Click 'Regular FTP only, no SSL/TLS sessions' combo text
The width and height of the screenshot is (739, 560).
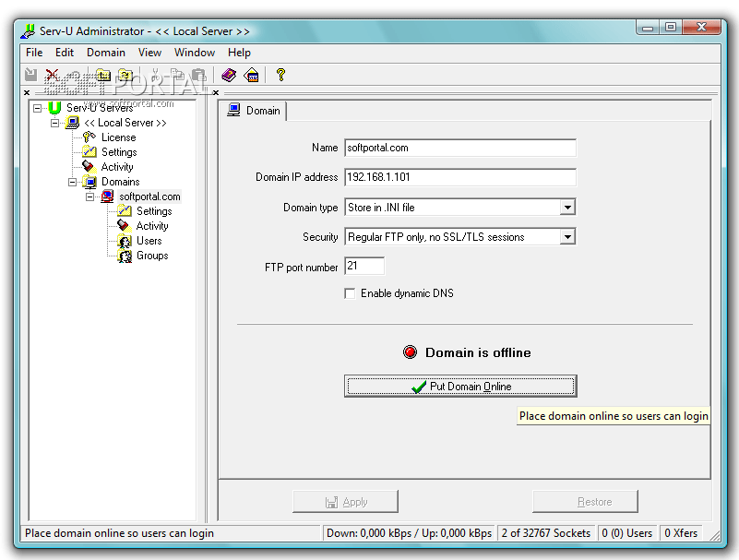(436, 237)
